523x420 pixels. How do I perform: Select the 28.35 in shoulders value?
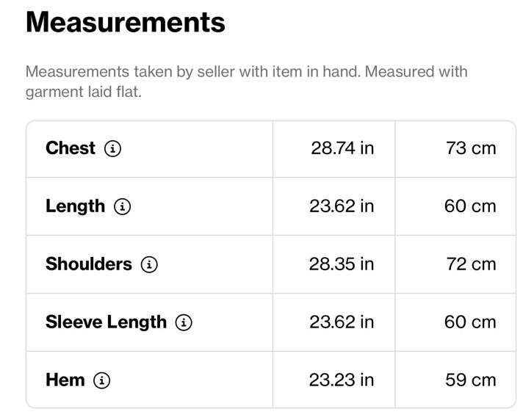(x=342, y=264)
